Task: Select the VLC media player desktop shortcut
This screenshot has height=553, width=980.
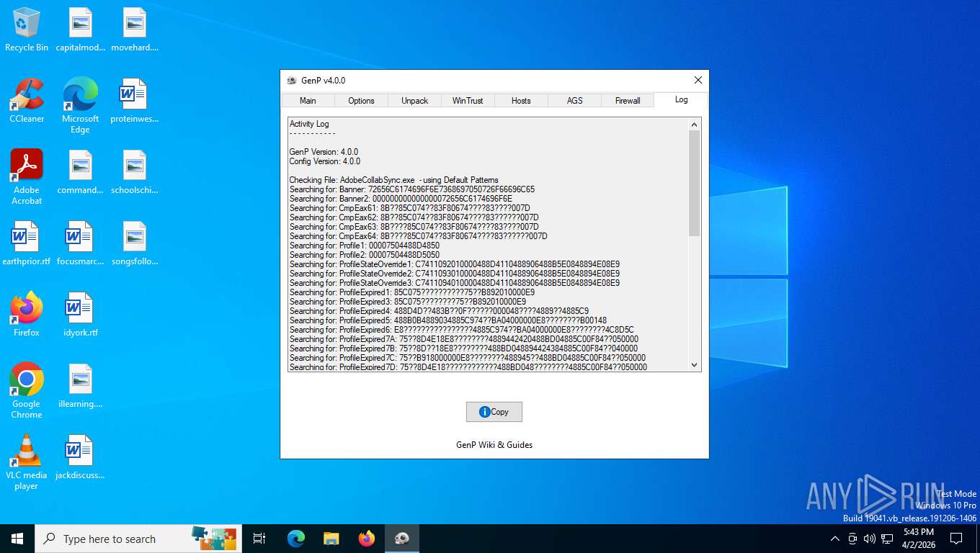Action: click(27, 462)
